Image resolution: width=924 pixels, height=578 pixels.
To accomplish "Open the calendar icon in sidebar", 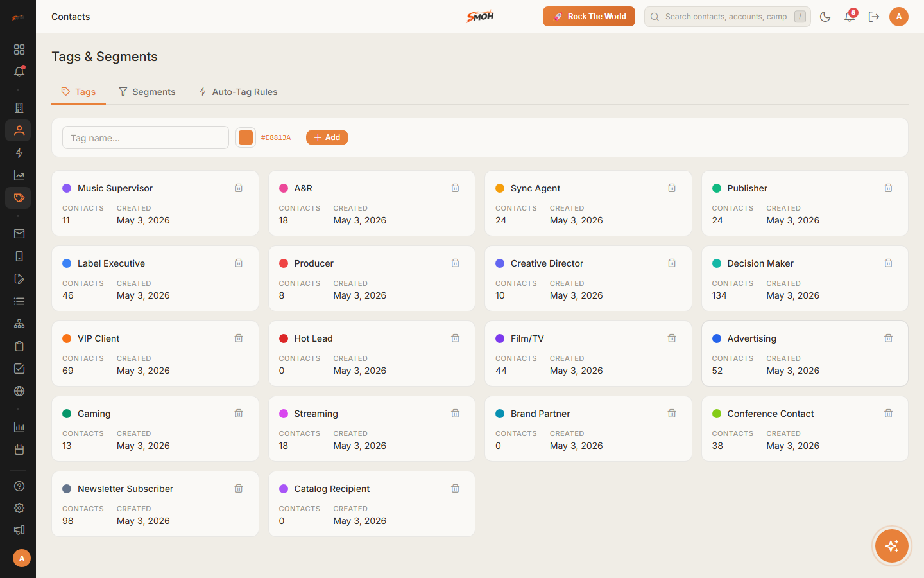I will coord(19,450).
